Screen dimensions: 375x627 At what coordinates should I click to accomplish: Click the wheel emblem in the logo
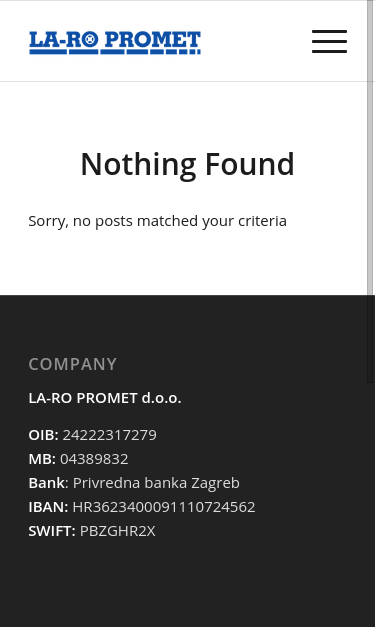click(x=90, y=39)
